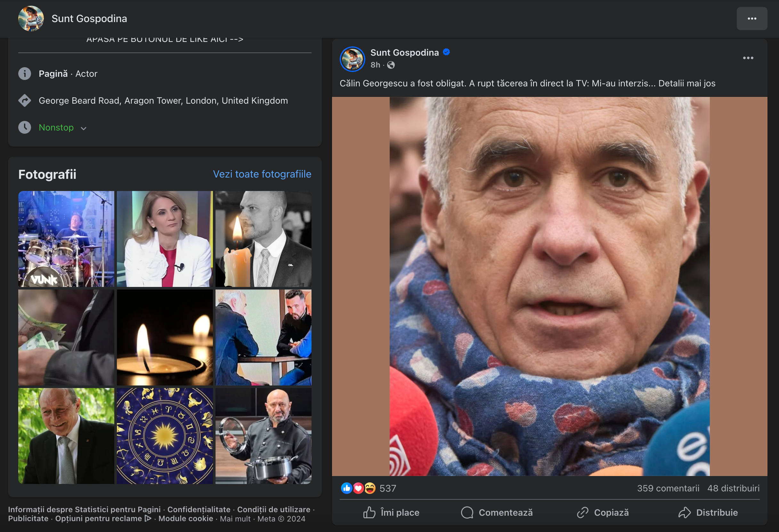Open the Mai mult footer menu

pyautogui.click(x=235, y=519)
